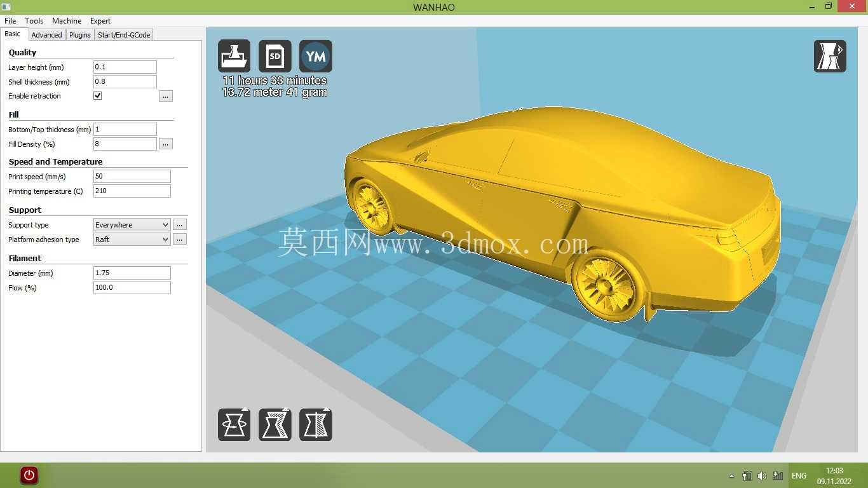The image size is (868, 488).
Task: Click the red power icon in taskbar
Action: click(x=29, y=475)
